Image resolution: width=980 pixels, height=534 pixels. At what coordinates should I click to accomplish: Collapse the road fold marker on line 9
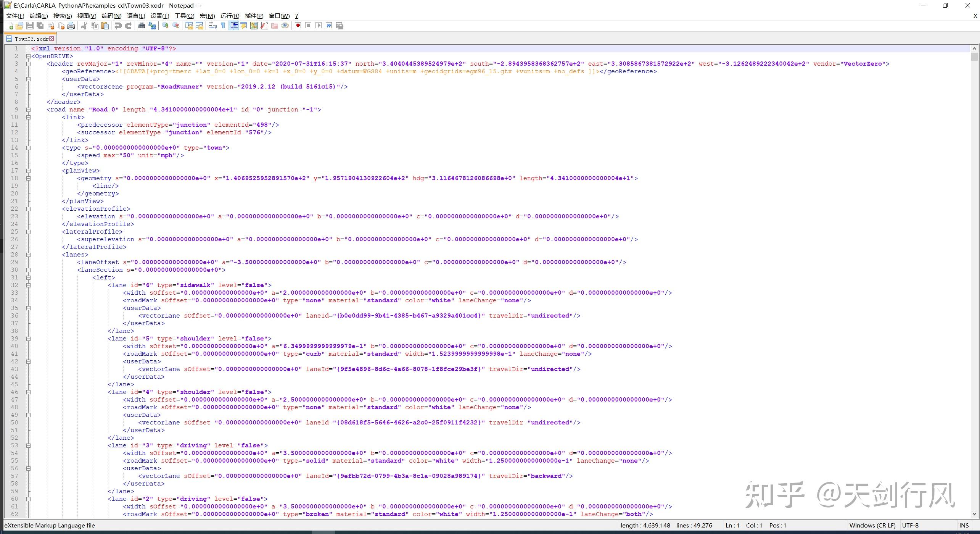tap(28, 110)
